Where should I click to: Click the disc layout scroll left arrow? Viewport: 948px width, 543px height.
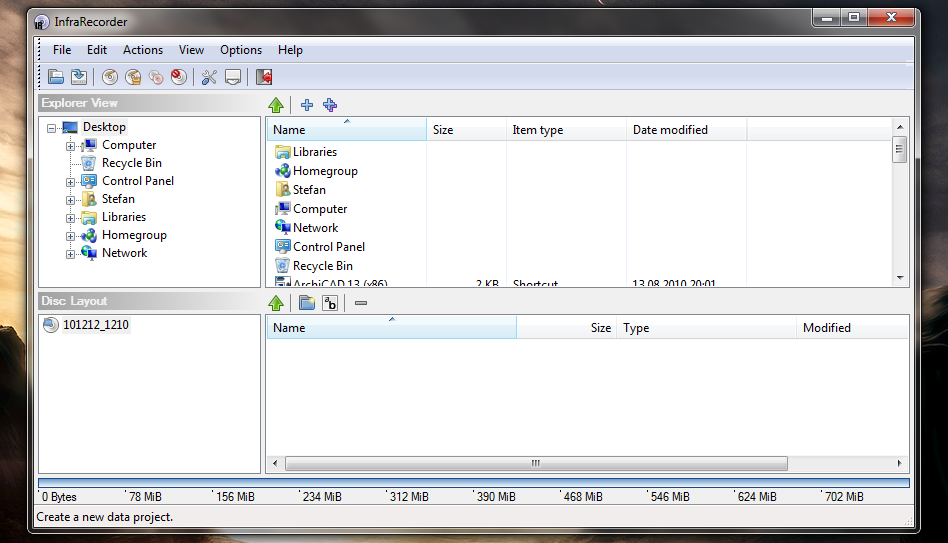click(x=276, y=463)
